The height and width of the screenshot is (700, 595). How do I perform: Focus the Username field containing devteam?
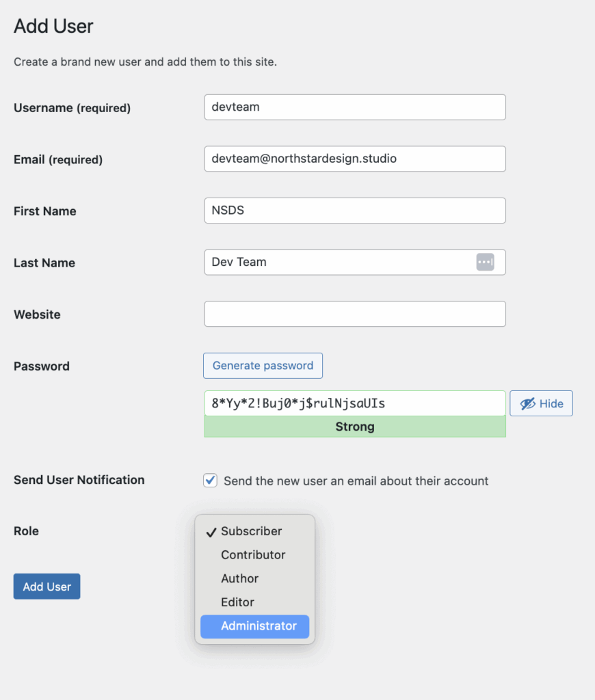click(355, 107)
